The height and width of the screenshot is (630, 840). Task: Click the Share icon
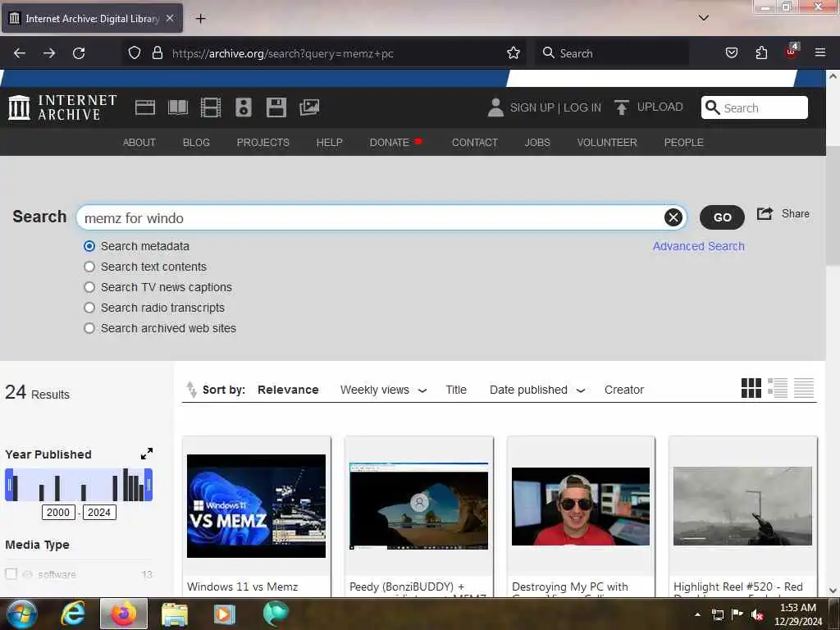(x=765, y=213)
